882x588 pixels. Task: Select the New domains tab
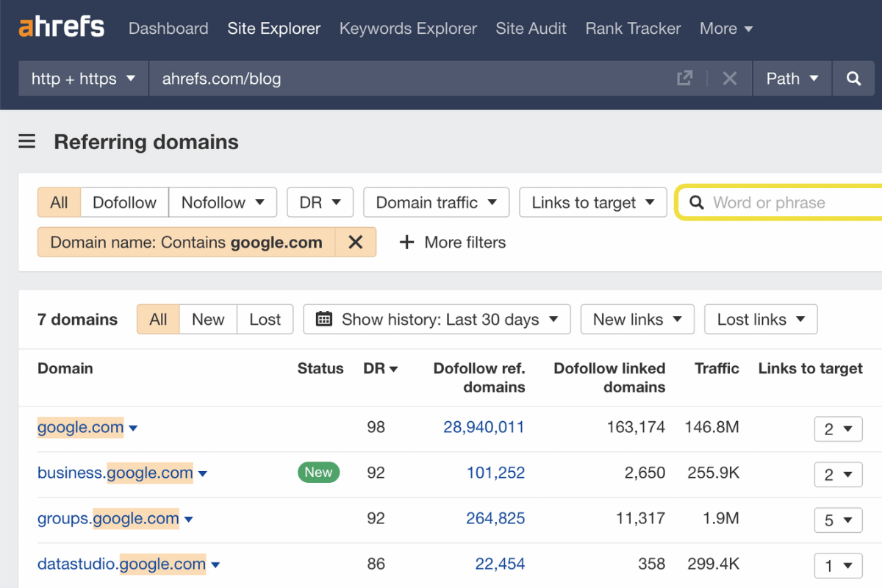pos(208,319)
